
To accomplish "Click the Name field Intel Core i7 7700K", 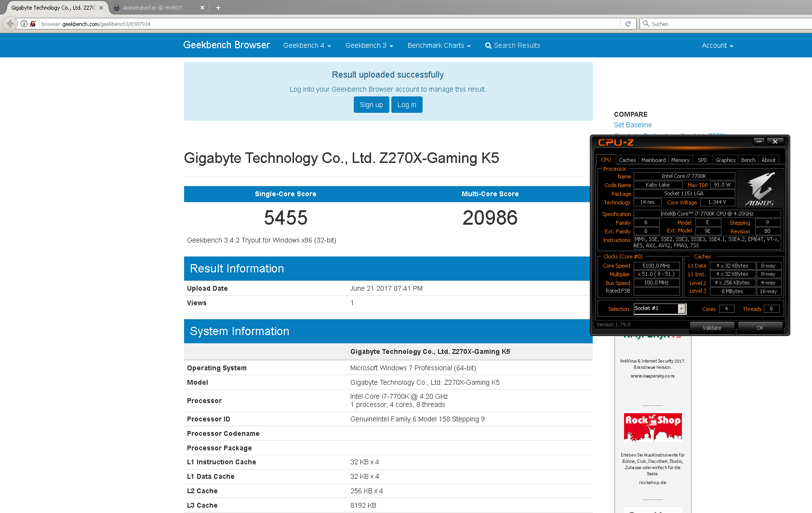I will (684, 176).
